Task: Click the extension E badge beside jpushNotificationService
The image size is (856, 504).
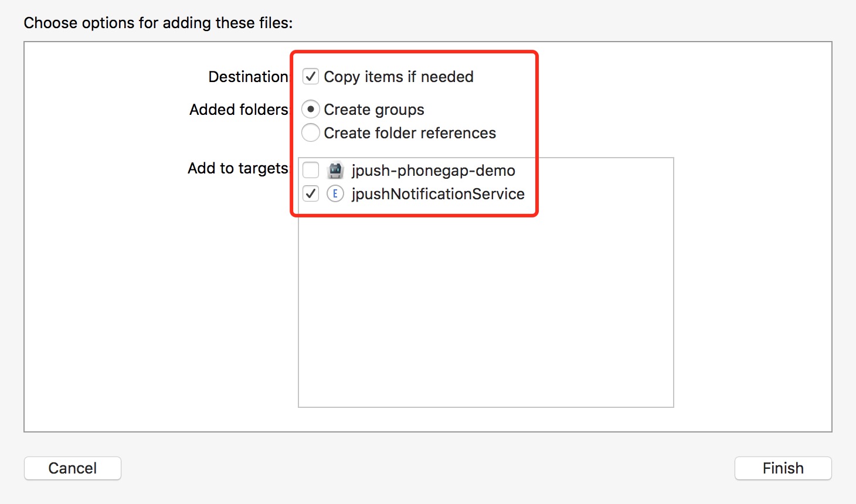Action: (335, 193)
